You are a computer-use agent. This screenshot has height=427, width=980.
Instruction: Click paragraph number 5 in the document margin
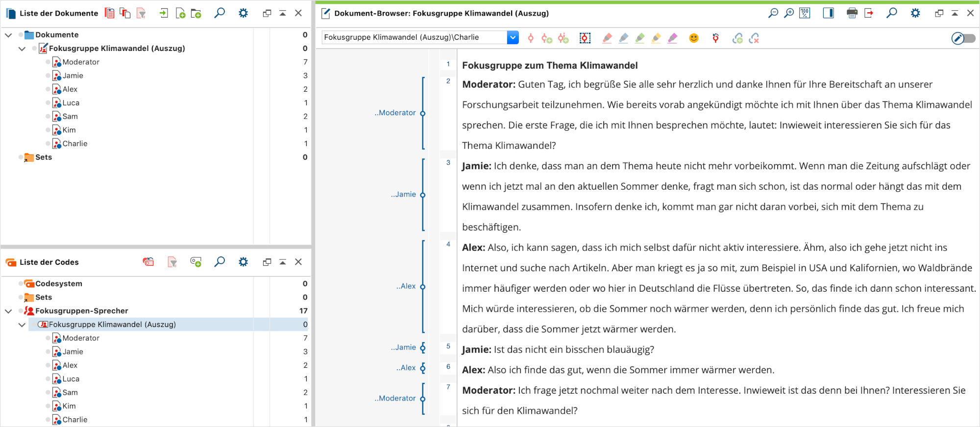click(x=448, y=346)
